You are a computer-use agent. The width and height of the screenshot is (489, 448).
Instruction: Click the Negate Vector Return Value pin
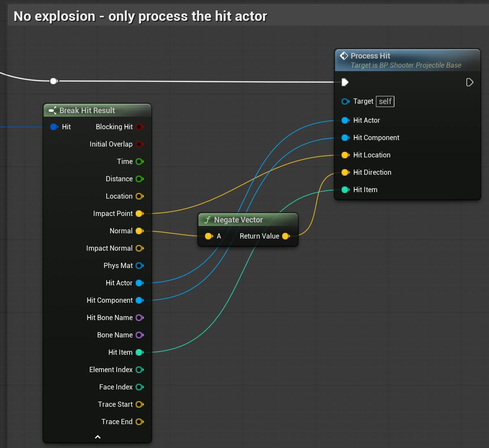[x=286, y=236]
